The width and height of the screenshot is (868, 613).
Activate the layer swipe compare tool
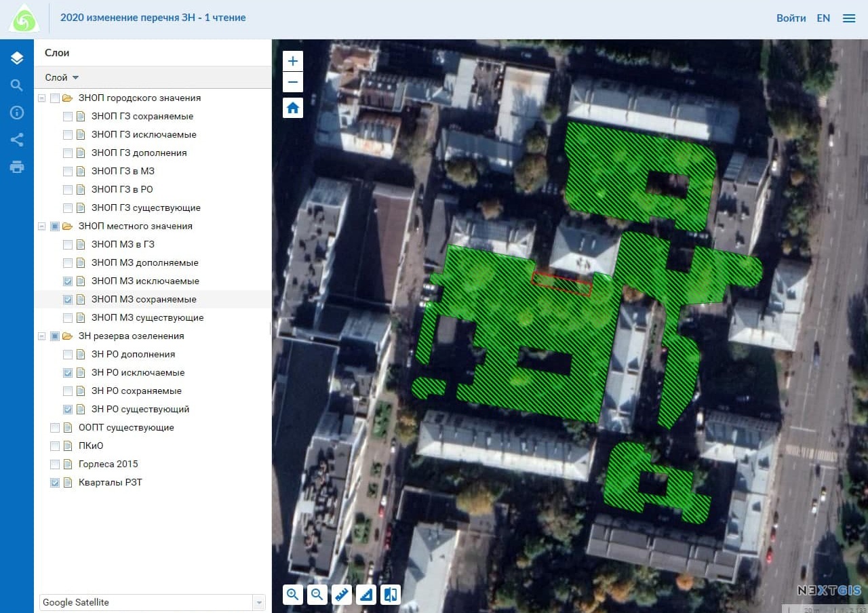391,595
